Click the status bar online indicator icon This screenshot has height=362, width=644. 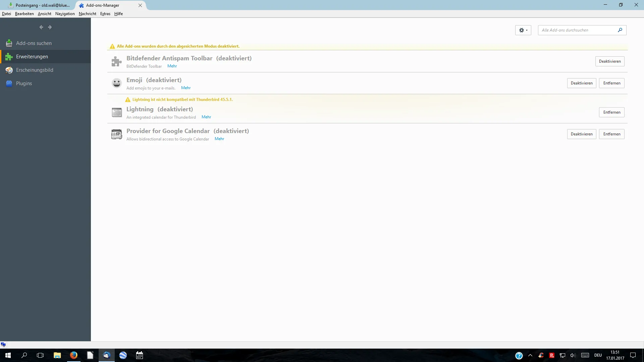tap(3, 345)
